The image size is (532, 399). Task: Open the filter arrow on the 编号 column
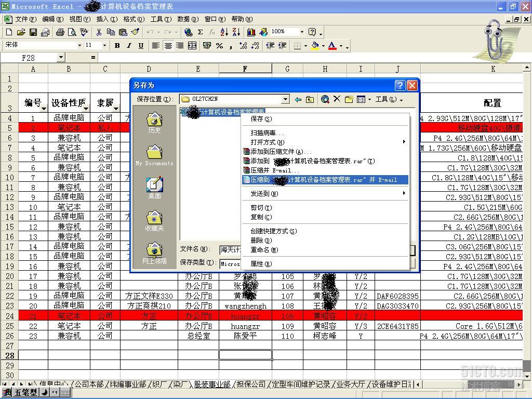point(44,109)
